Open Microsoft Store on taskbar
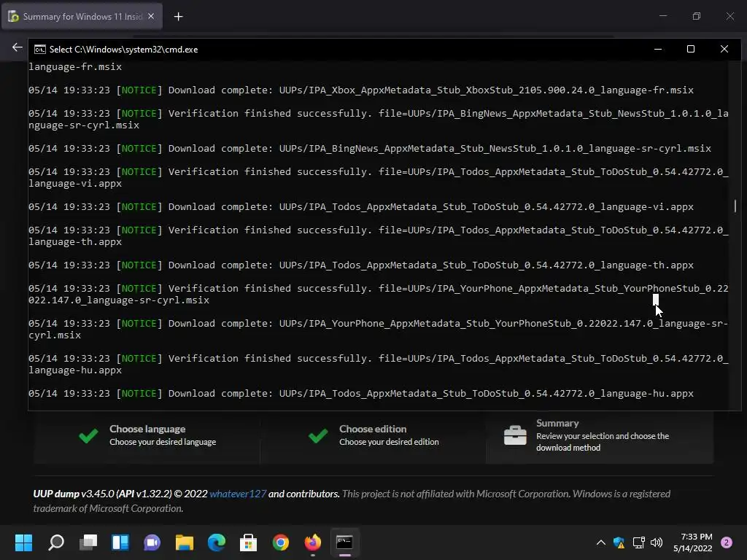 click(248, 542)
